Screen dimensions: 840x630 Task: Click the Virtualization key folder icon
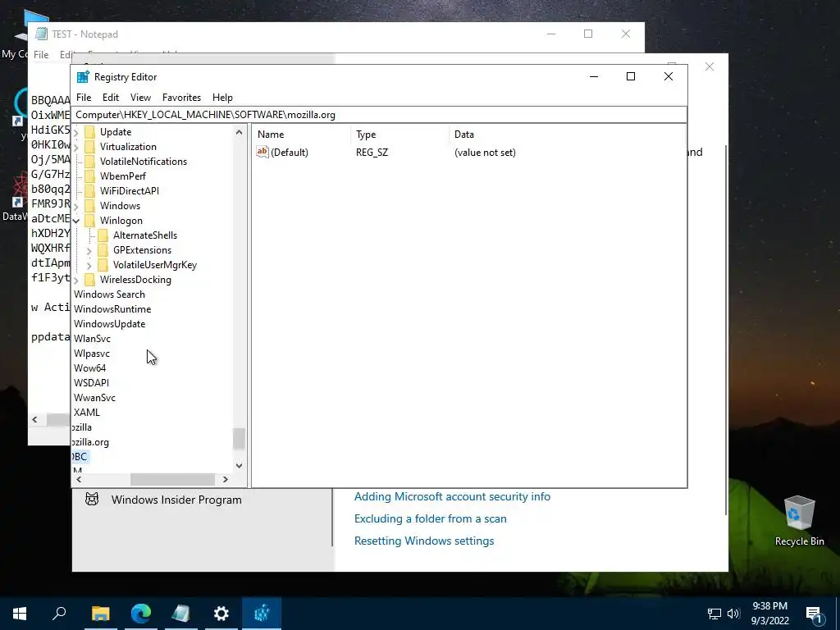click(x=90, y=147)
